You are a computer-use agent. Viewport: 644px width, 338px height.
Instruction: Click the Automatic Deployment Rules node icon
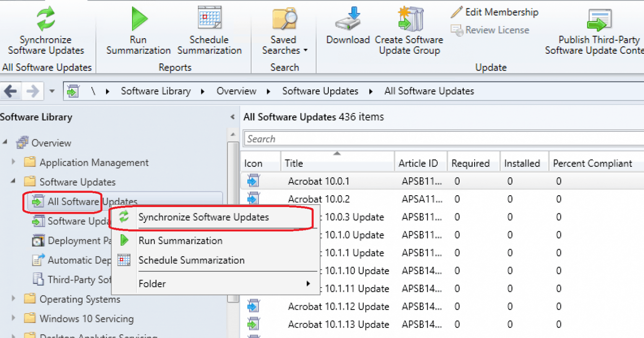[38, 260]
